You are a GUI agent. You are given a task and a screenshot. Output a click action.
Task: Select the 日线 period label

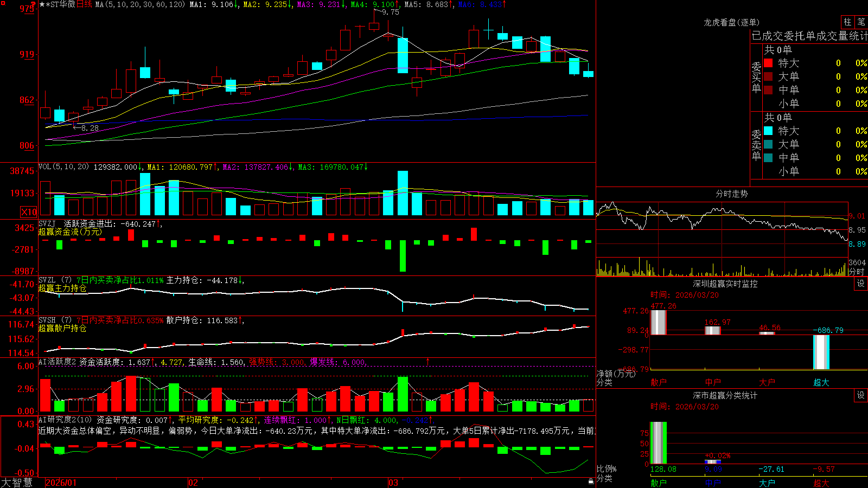84,4
